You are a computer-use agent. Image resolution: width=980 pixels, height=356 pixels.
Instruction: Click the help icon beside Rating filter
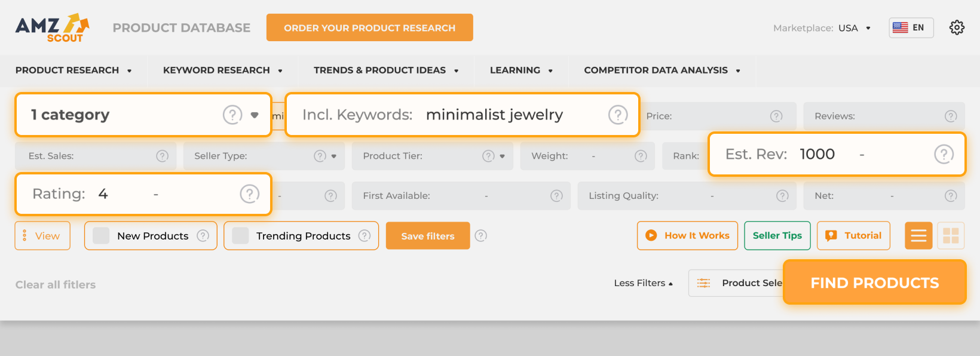click(x=250, y=194)
